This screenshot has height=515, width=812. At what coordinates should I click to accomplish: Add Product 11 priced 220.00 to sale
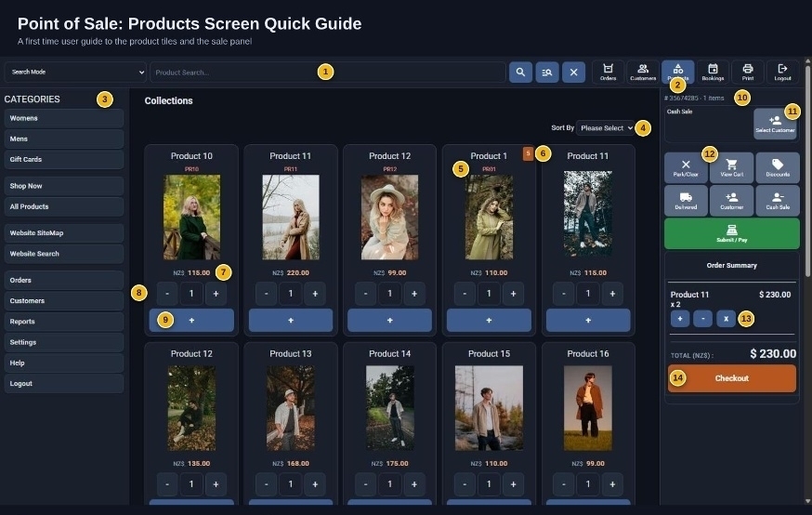pos(291,321)
